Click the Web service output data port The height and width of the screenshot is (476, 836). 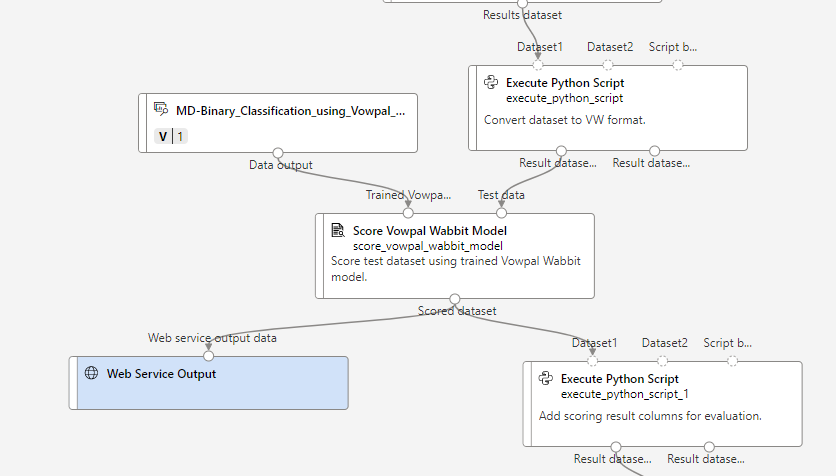[x=209, y=355]
